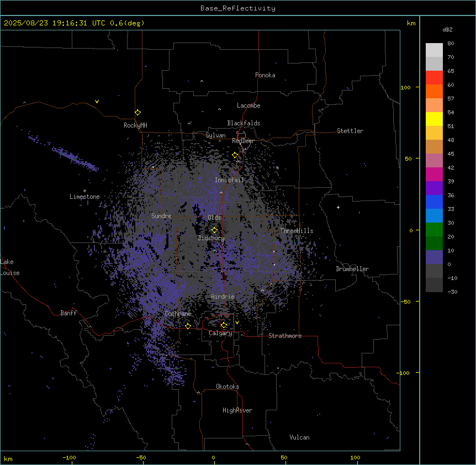
Task: Click the asterisk marker above Limestone
Action: coord(84,191)
